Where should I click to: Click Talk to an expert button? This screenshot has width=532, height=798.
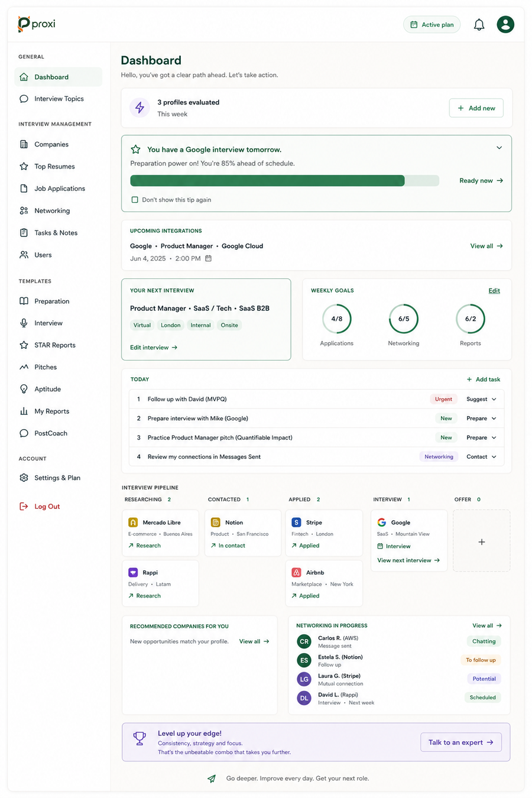461,742
